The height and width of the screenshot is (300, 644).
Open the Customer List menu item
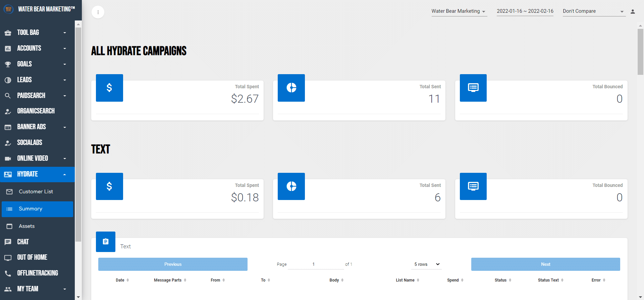pos(37,192)
